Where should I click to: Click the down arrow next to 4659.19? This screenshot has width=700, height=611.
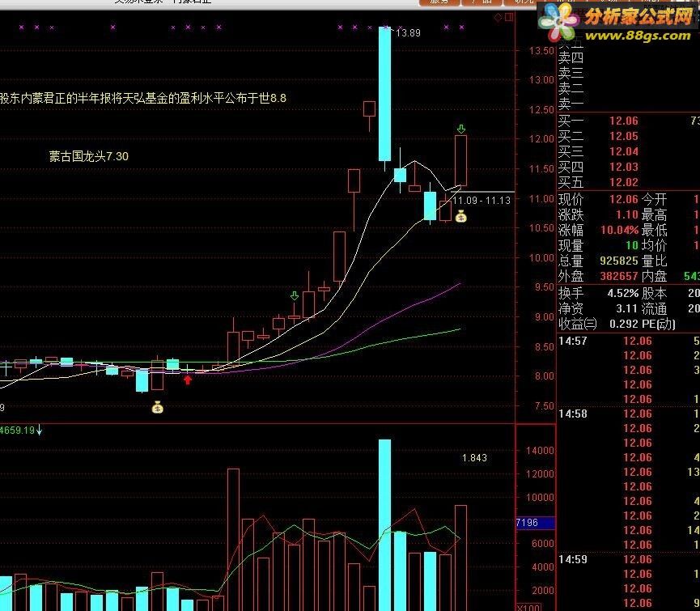[x=40, y=431]
